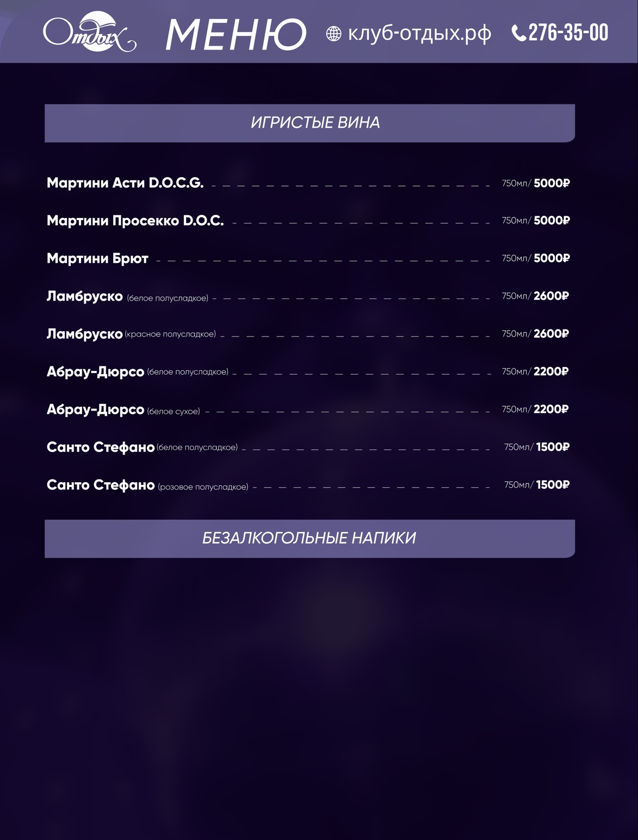Viewport: 638px width, 840px height.
Task: Choose Санто Стефано розовое полусладкое
Action: pyautogui.click(x=147, y=485)
